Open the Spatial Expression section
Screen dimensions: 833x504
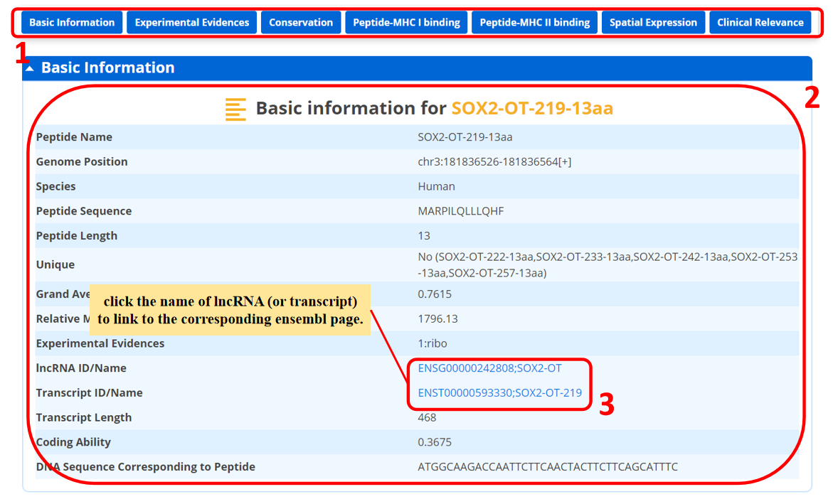coord(653,23)
